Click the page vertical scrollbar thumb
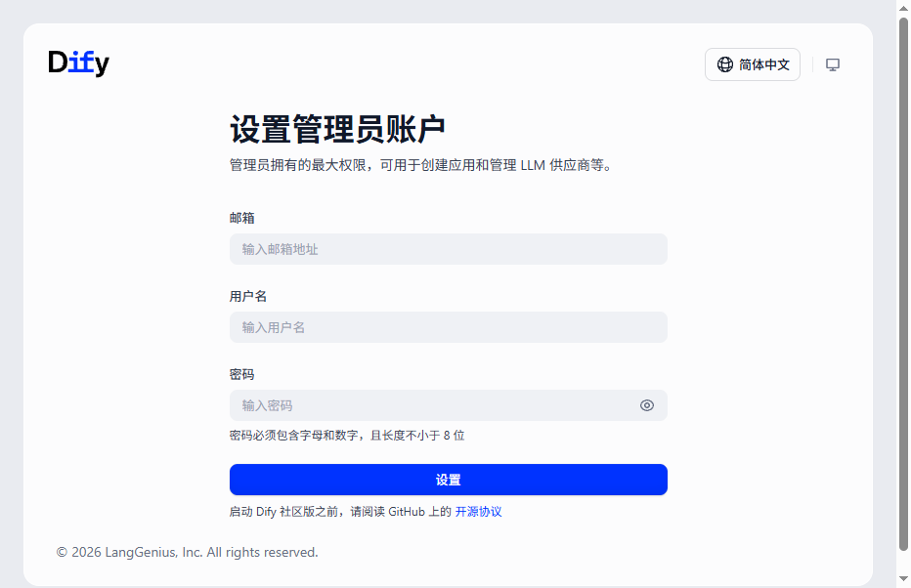This screenshot has height=588, width=911. (903, 284)
